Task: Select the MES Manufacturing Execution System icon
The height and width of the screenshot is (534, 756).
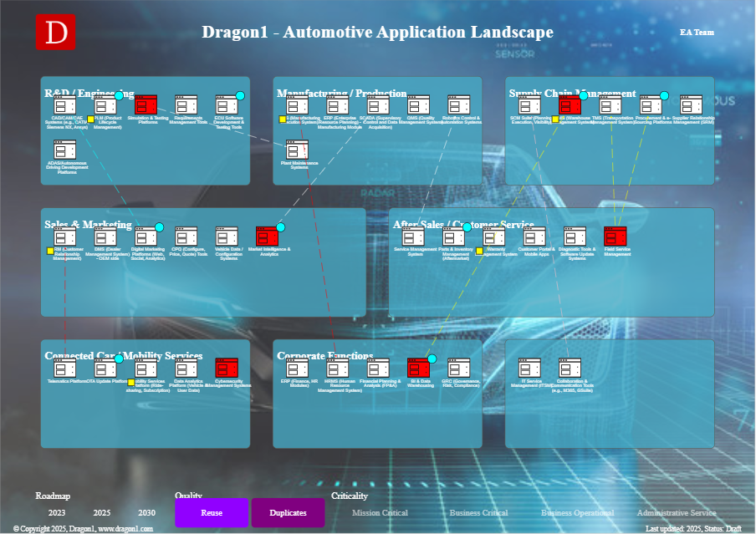Action: click(x=298, y=104)
